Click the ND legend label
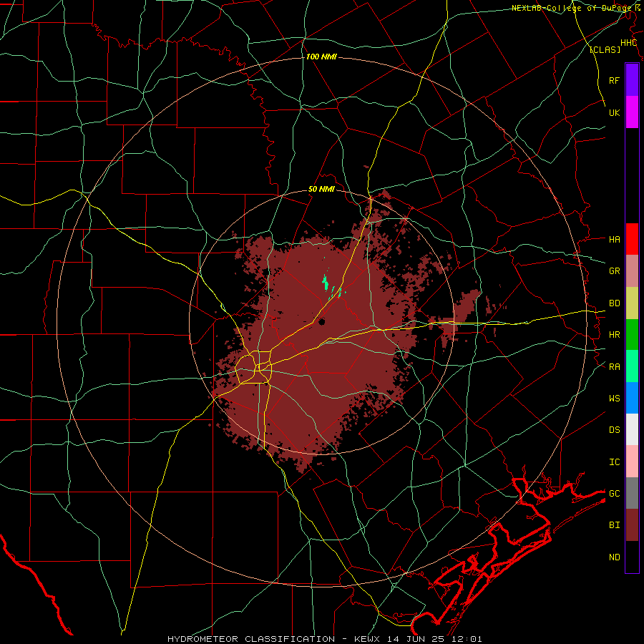The width and height of the screenshot is (644, 644). tap(614, 557)
